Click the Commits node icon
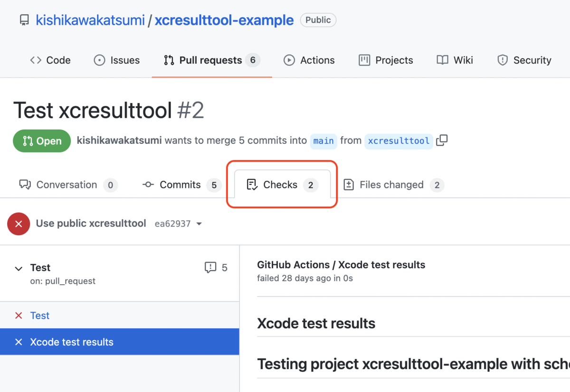The width and height of the screenshot is (570, 392). (148, 185)
